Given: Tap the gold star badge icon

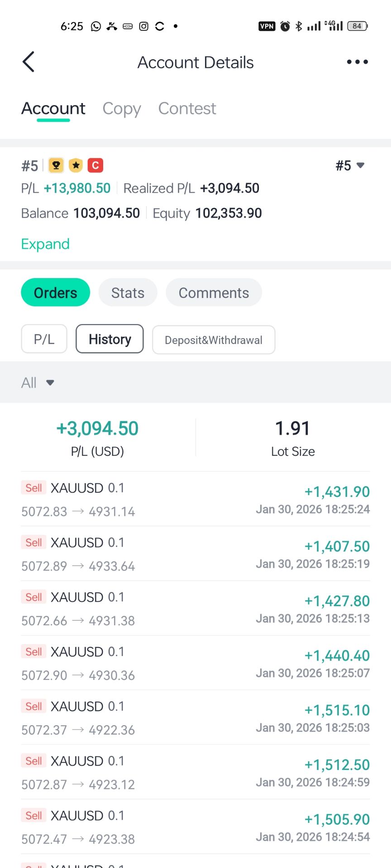Looking at the screenshot, I should click(76, 165).
